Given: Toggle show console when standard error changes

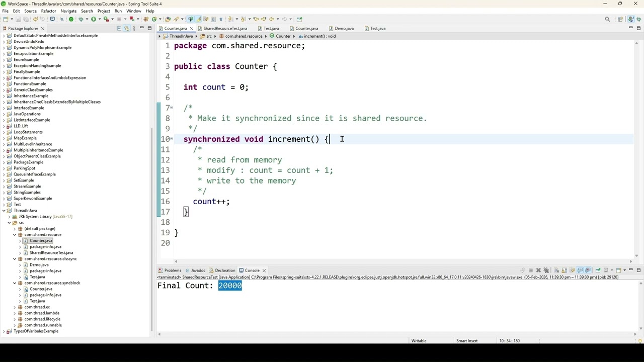Looking at the screenshot, I should click(588, 270).
